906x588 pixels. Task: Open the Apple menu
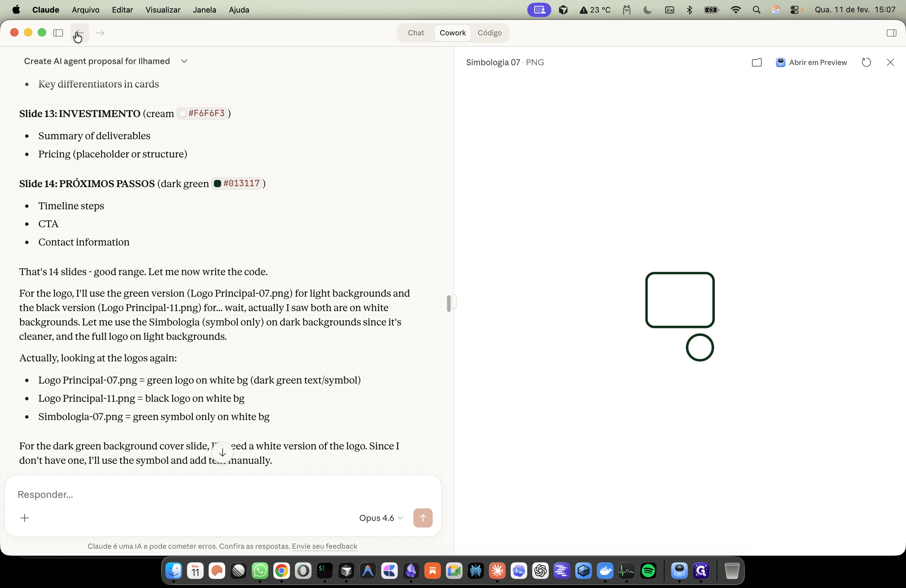point(16,10)
